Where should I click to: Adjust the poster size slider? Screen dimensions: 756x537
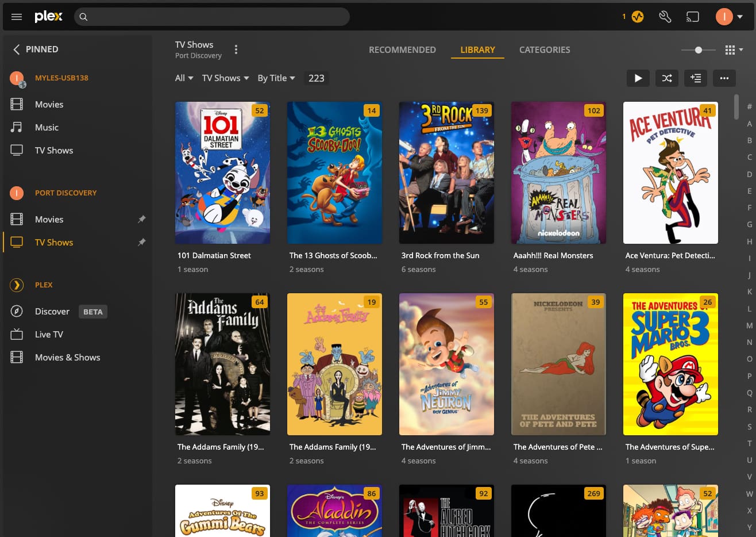coord(698,50)
